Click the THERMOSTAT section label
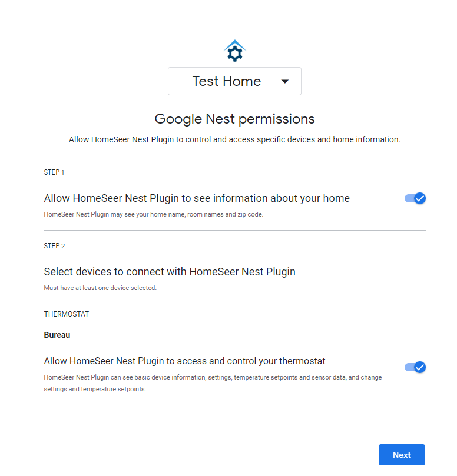The height and width of the screenshot is (476, 457). pyautogui.click(x=67, y=314)
